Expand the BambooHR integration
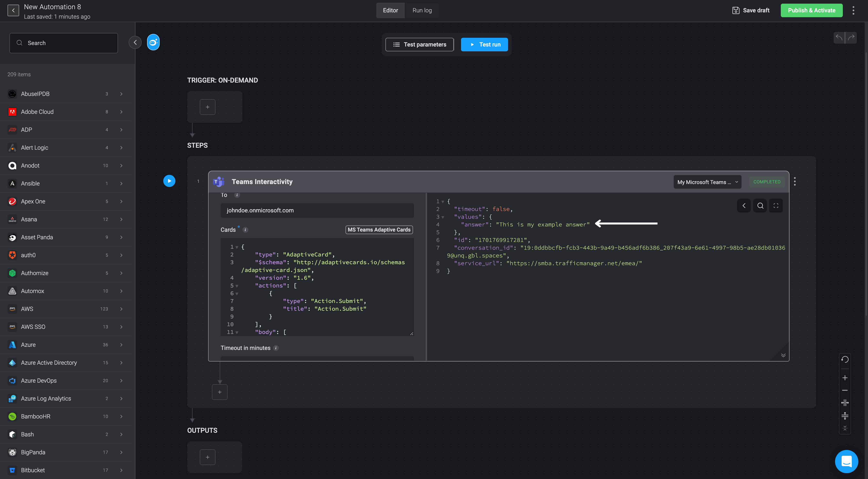The width and height of the screenshot is (868, 479). (x=121, y=417)
